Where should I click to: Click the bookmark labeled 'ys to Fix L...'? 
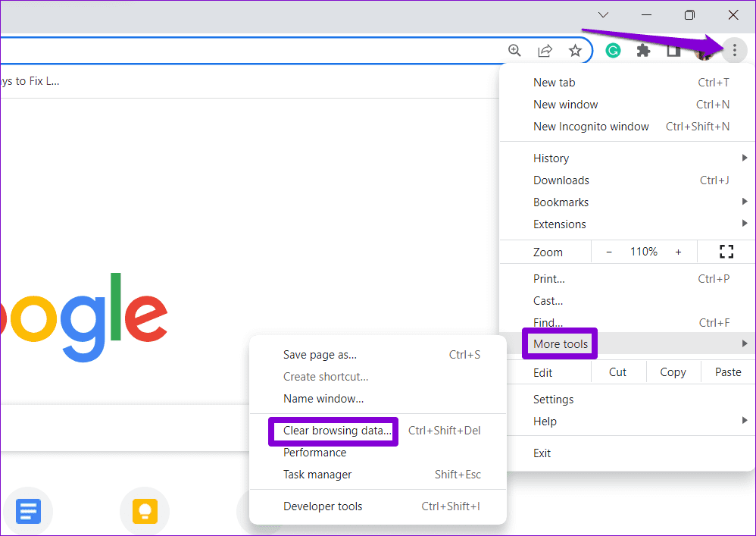point(30,81)
